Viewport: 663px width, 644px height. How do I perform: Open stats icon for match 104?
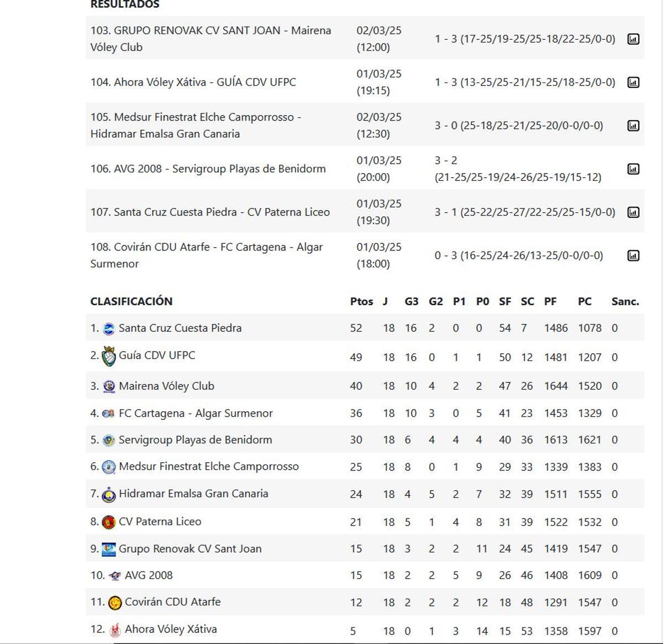pyautogui.click(x=633, y=82)
